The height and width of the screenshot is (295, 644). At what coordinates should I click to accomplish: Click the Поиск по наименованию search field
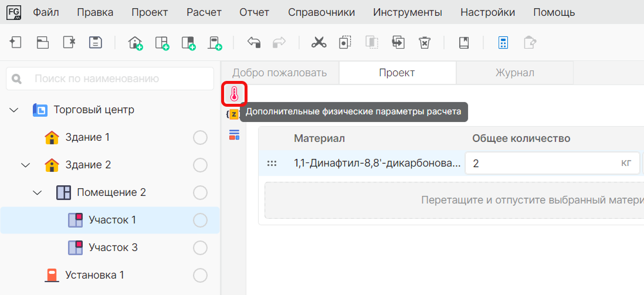[110, 79]
